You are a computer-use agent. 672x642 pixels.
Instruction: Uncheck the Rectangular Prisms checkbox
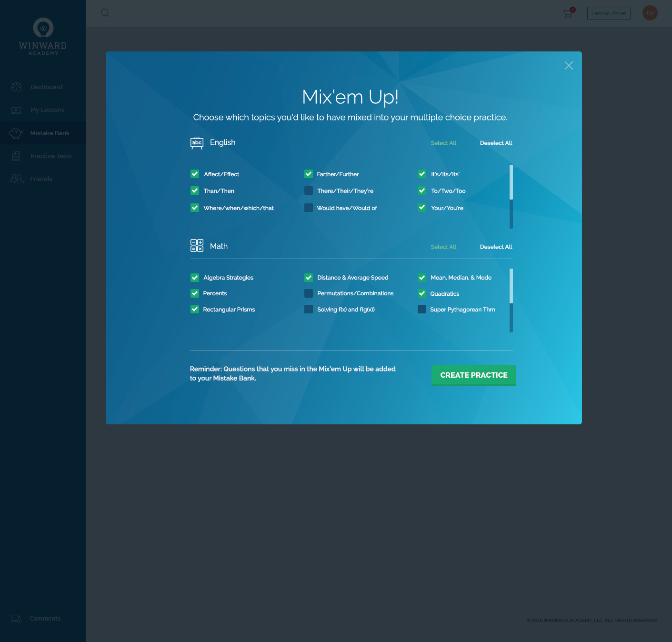click(195, 309)
